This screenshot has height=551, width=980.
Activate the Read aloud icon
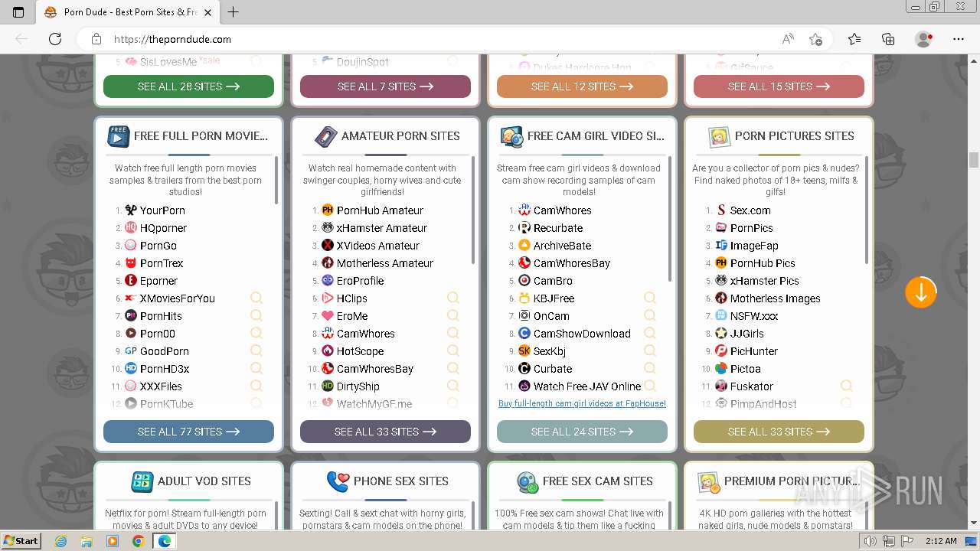(x=788, y=39)
